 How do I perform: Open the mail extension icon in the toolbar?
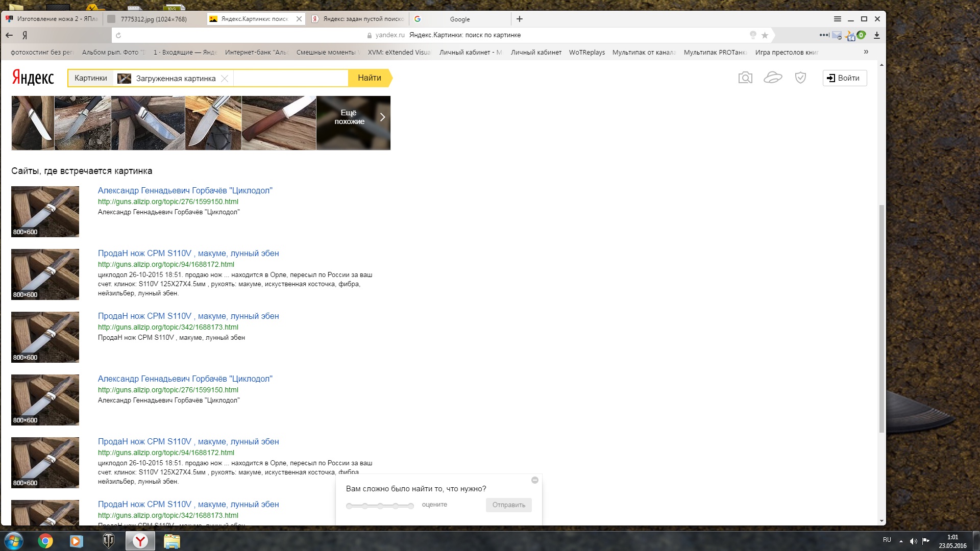point(837,35)
